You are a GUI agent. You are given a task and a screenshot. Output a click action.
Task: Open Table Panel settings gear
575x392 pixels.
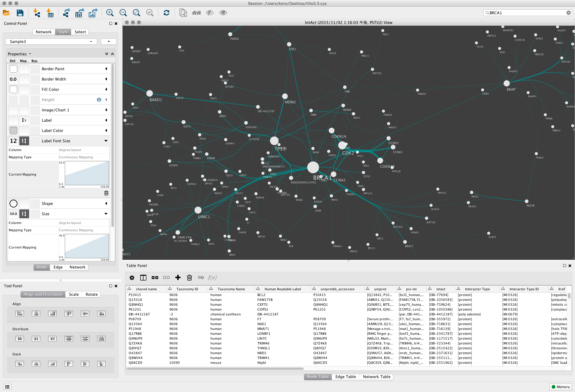coord(132,277)
